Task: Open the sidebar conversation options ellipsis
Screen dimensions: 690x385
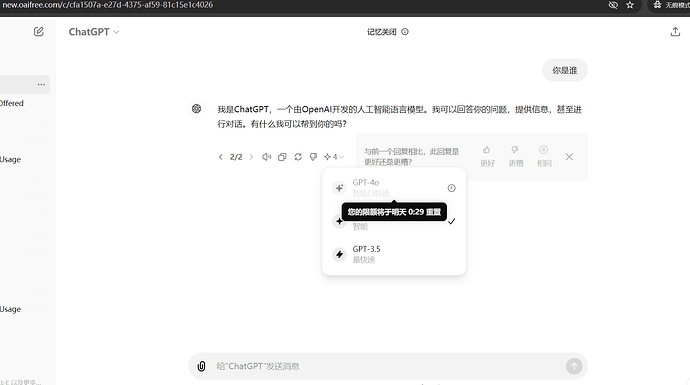Action: pyautogui.click(x=41, y=84)
